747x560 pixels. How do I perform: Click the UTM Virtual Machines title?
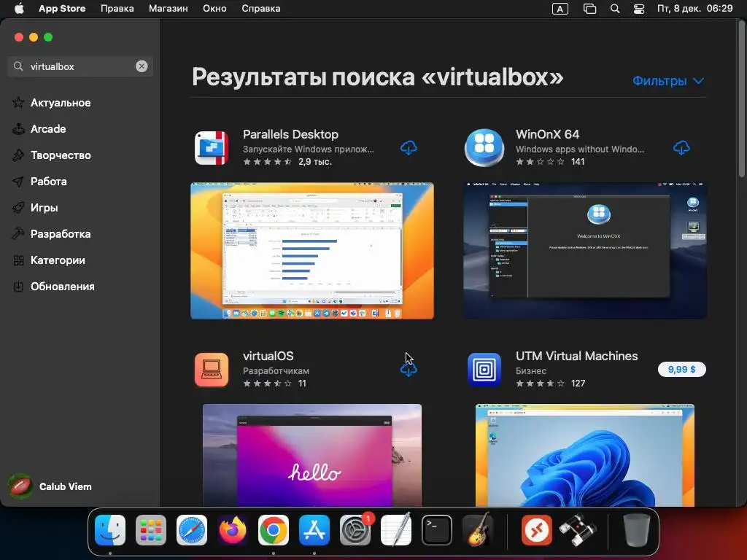coord(576,356)
